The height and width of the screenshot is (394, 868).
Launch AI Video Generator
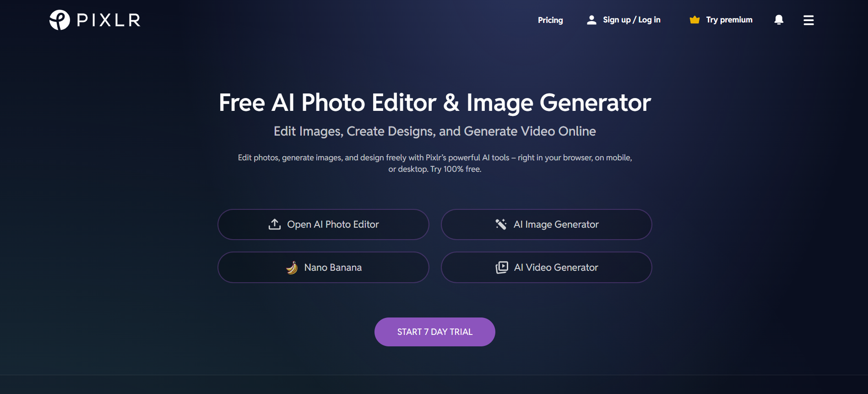[547, 268]
